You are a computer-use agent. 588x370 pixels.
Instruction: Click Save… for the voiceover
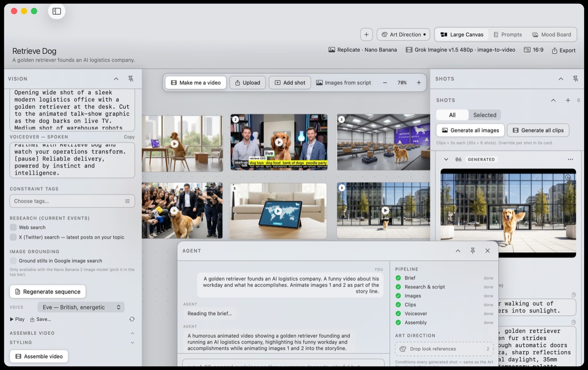40,319
